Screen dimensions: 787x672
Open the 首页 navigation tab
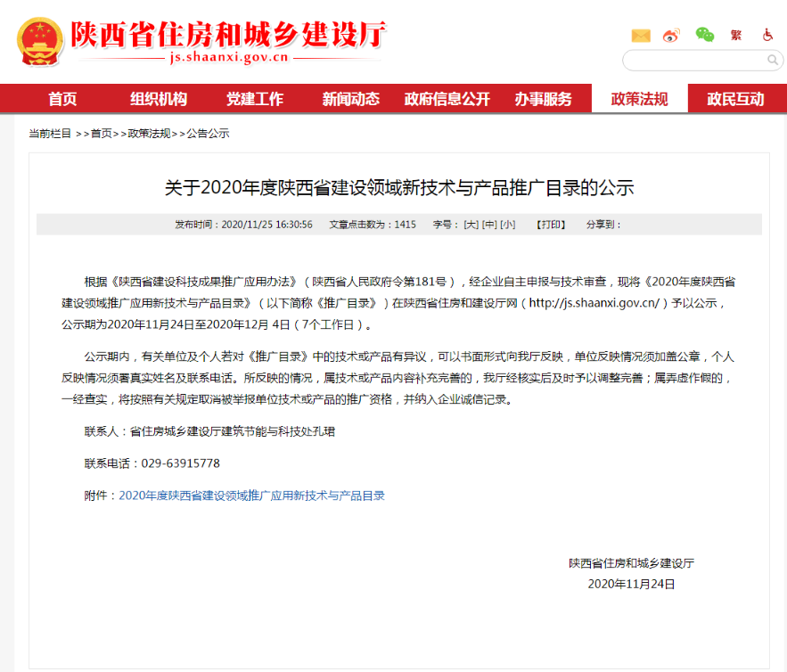pyautogui.click(x=62, y=98)
